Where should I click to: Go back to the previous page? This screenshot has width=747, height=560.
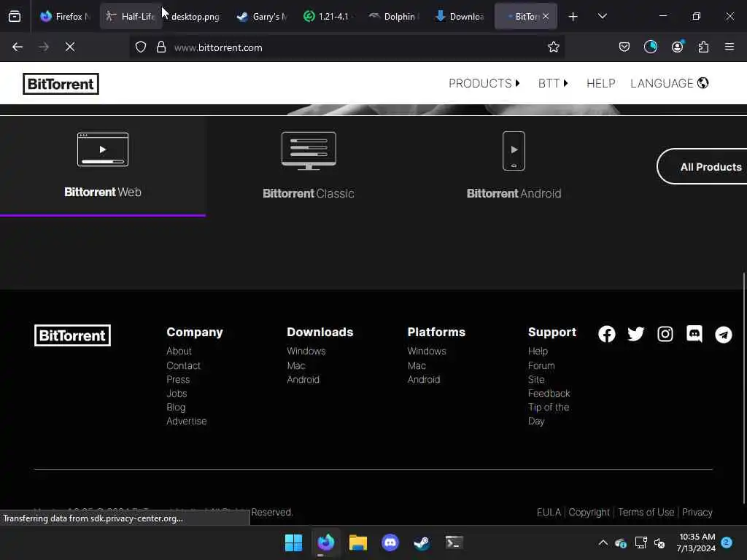[x=18, y=47]
